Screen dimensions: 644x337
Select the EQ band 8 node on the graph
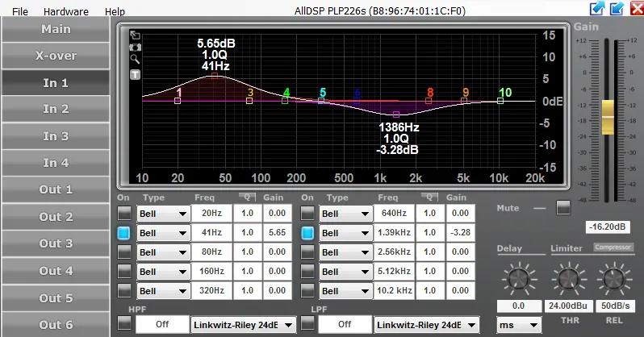pos(429,101)
